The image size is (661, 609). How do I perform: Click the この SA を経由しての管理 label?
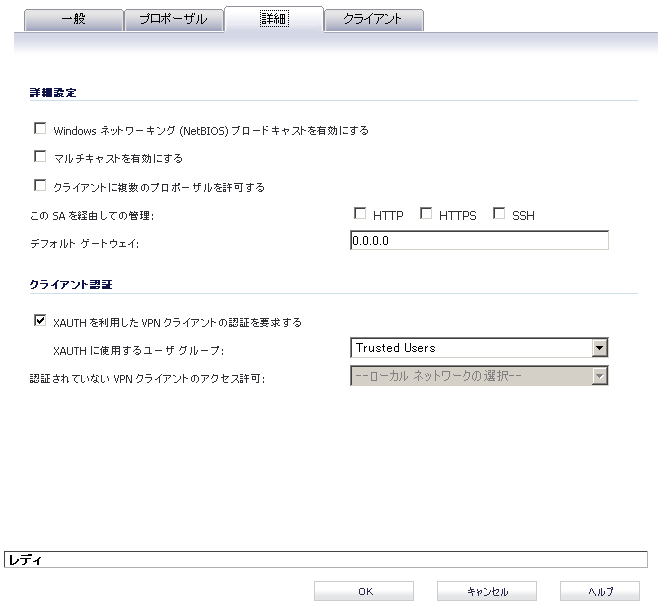coord(92,216)
